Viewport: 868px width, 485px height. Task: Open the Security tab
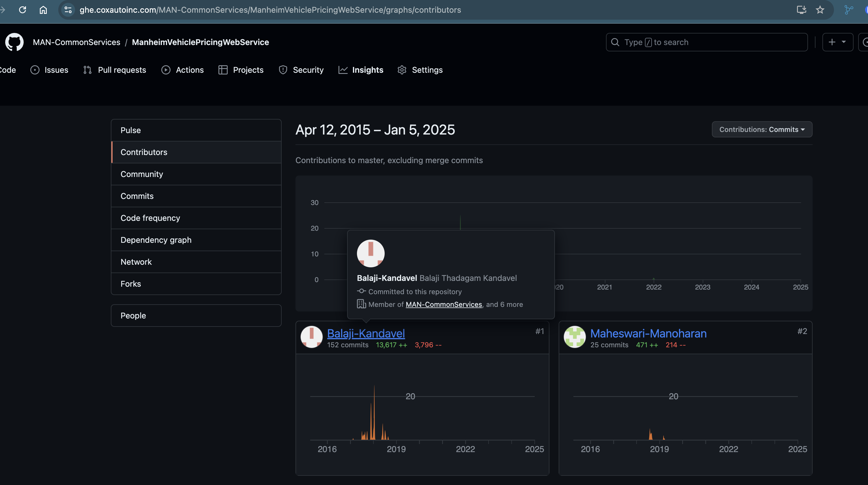click(x=301, y=70)
